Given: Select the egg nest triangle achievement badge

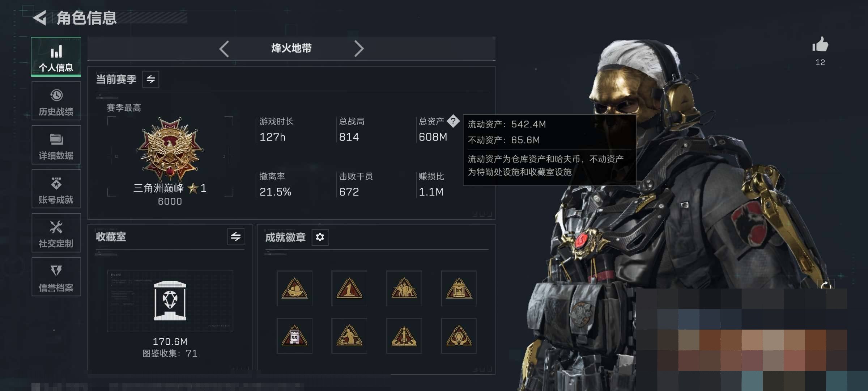Looking at the screenshot, I should tap(294, 289).
